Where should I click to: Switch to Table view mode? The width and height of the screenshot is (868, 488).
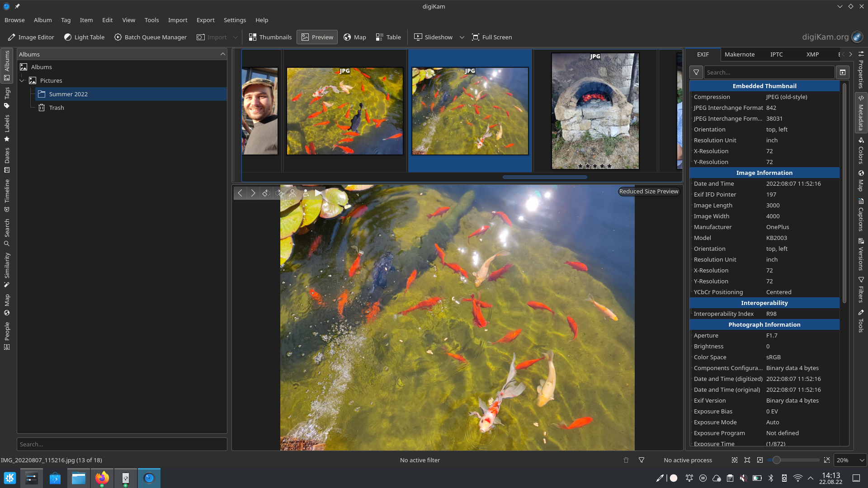[x=388, y=37]
